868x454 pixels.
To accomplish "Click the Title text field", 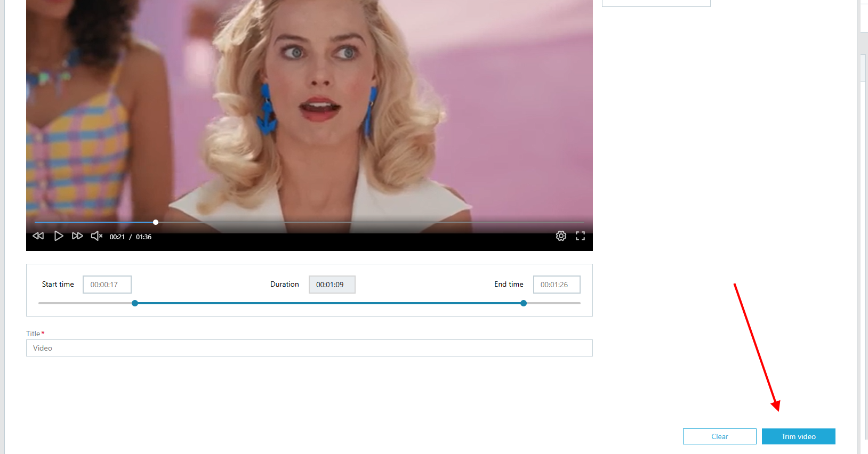I will click(x=309, y=348).
